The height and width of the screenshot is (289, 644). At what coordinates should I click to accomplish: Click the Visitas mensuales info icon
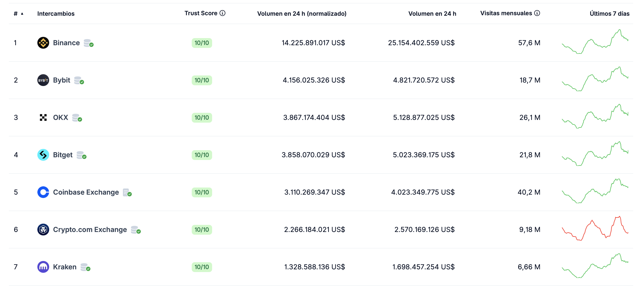[x=537, y=13]
